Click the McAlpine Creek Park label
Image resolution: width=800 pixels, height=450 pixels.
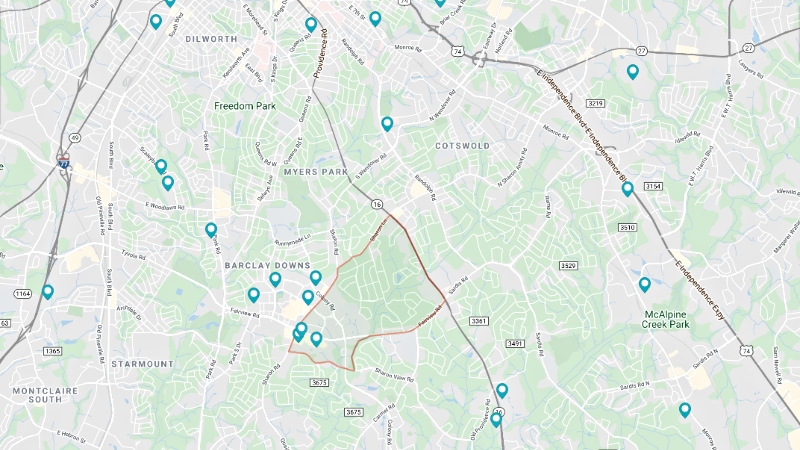pyautogui.click(x=665, y=319)
